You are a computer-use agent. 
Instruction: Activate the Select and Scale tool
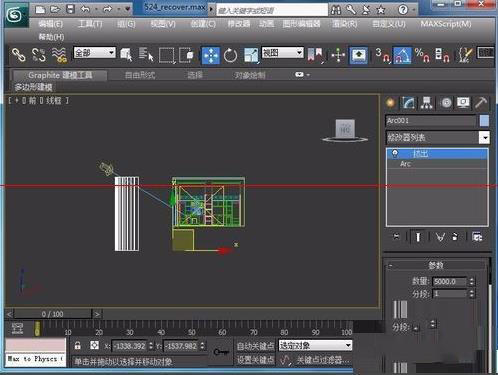tap(251, 55)
